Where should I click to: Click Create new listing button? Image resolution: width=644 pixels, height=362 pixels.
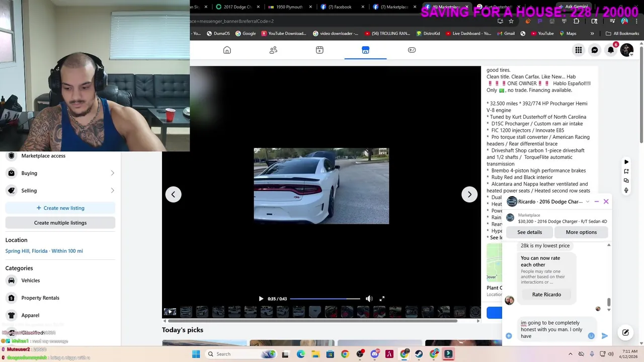pyautogui.click(x=60, y=208)
